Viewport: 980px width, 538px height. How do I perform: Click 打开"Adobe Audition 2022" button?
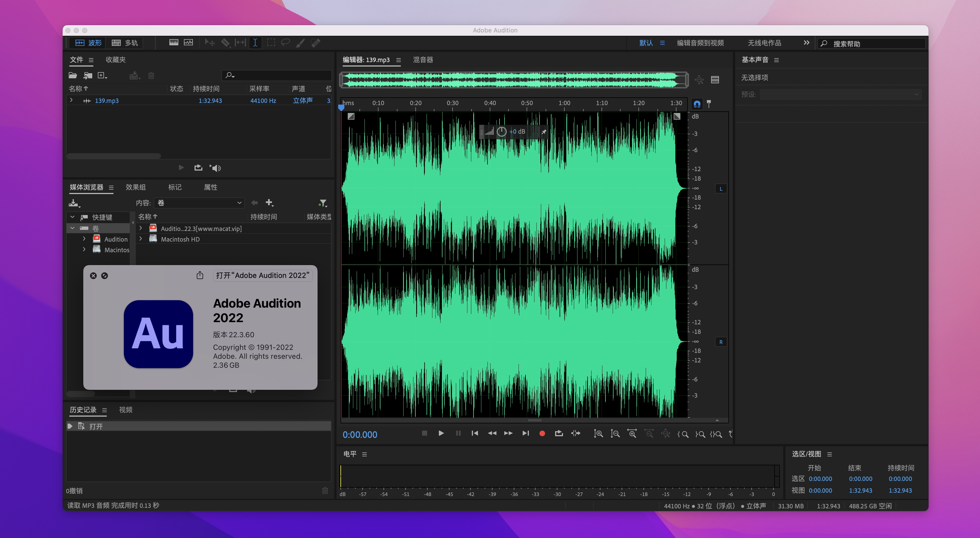263,275
